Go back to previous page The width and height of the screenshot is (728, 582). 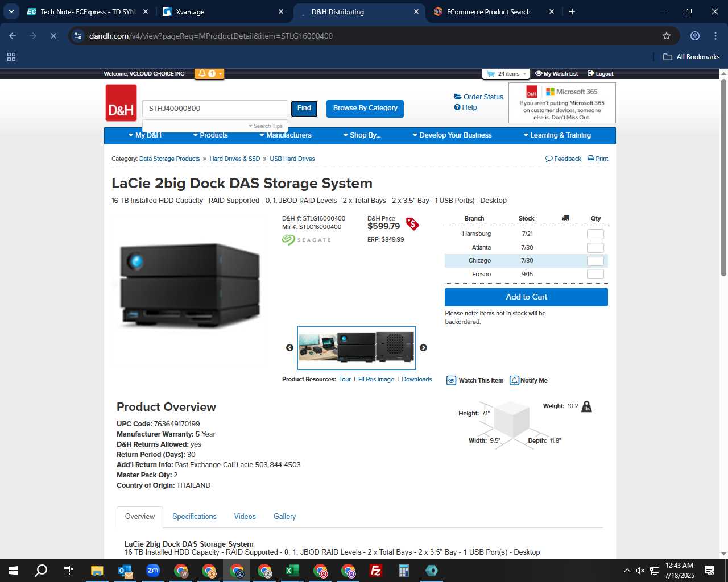coord(13,36)
